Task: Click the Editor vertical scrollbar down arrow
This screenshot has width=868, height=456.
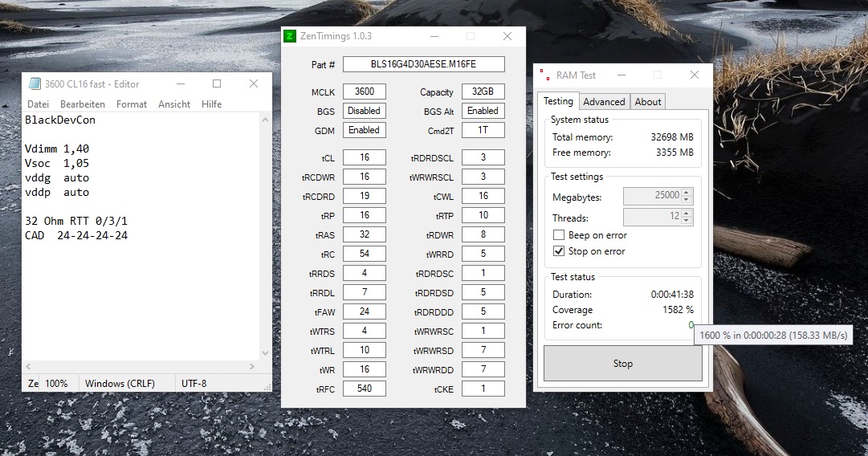Action: pyautogui.click(x=265, y=353)
